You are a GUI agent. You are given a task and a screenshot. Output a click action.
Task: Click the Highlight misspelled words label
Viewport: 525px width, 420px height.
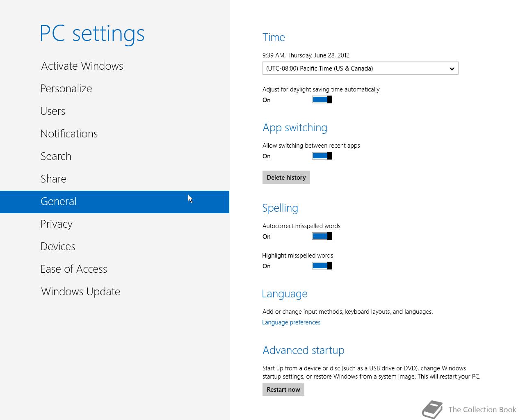point(298,256)
